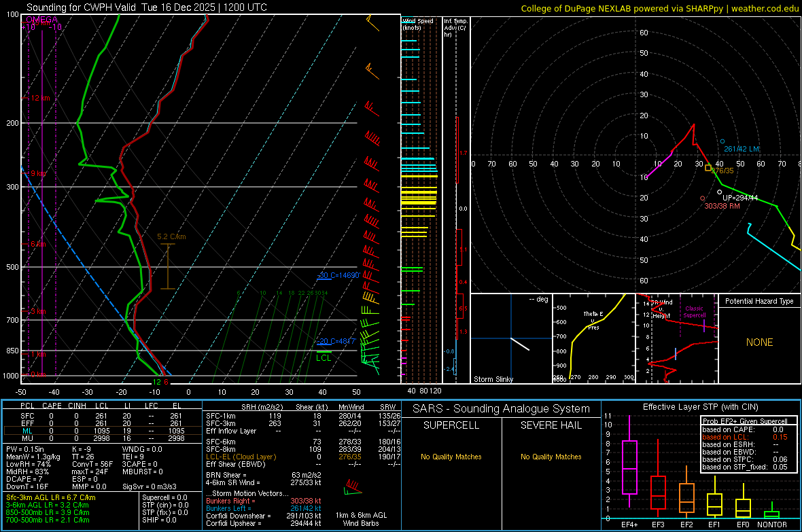The width and height of the screenshot is (802, 532).
Task: Click the UP=294/44 hodograph label
Action: [x=740, y=198]
